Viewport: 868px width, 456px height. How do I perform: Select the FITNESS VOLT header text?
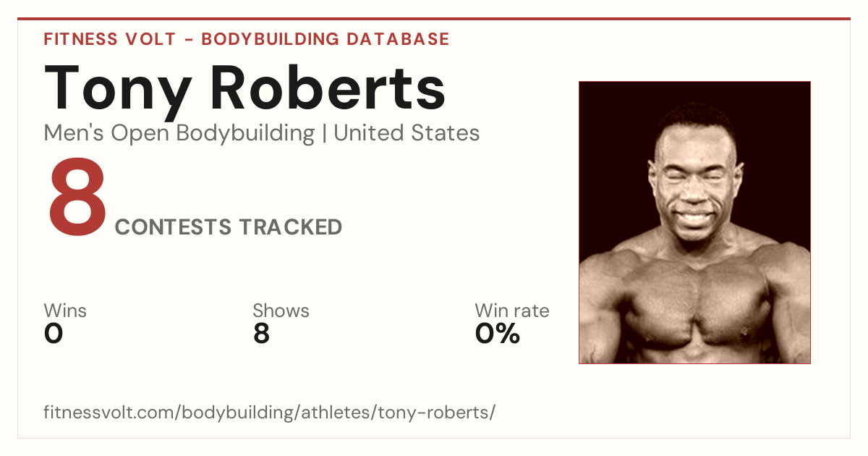109,39
